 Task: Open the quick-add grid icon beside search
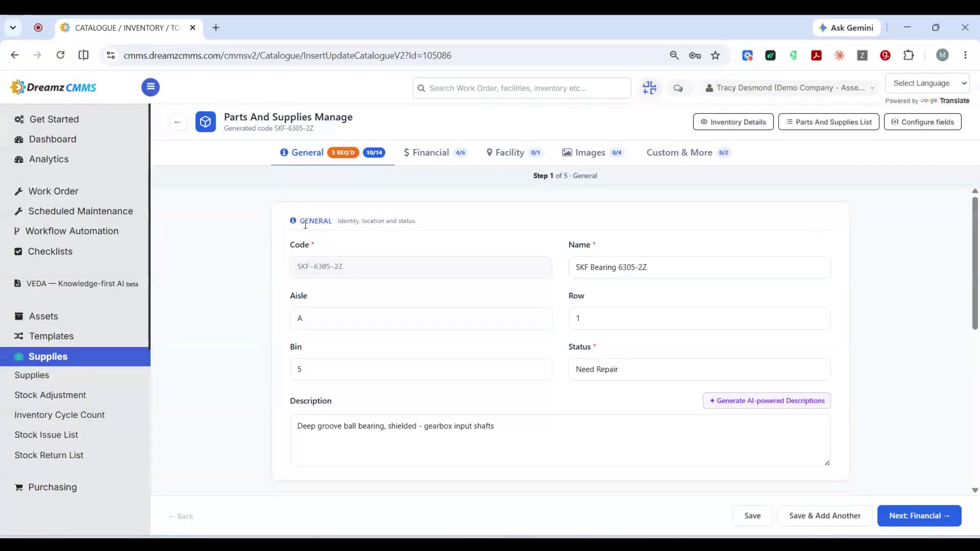(649, 88)
